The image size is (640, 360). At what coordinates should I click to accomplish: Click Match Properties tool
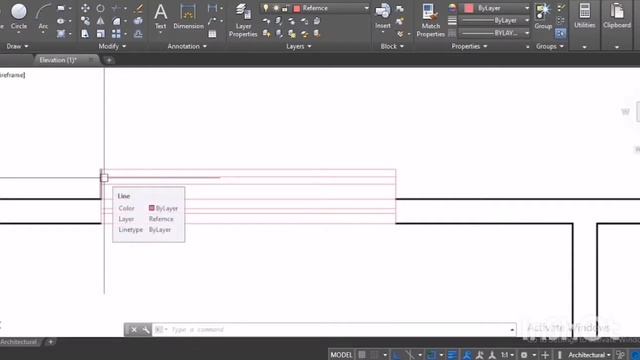click(430, 20)
